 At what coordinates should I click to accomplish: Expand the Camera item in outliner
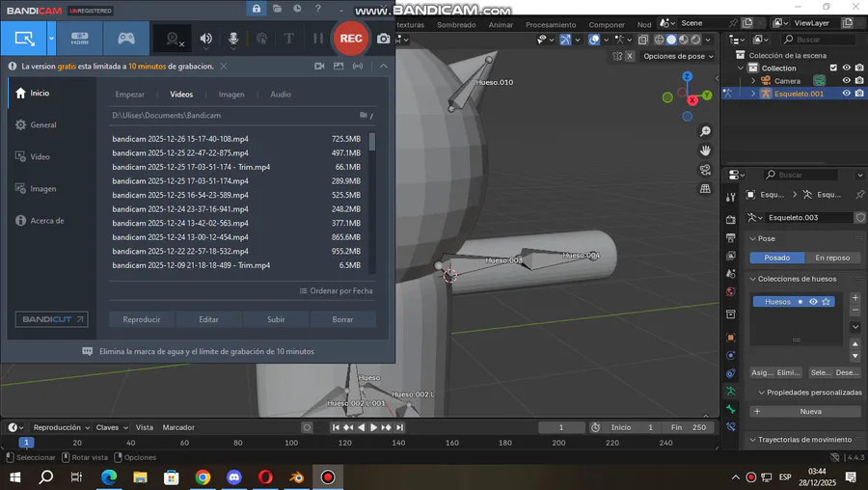click(753, 81)
